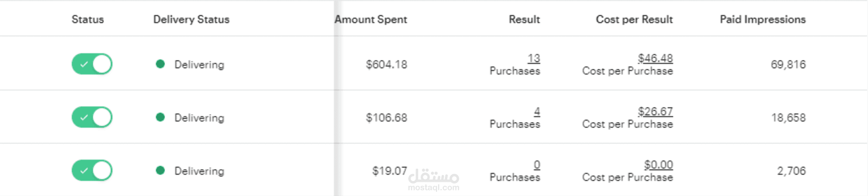Click the $0.00 cost per purchase link
Image resolution: width=868 pixels, height=196 pixels.
coord(658,165)
